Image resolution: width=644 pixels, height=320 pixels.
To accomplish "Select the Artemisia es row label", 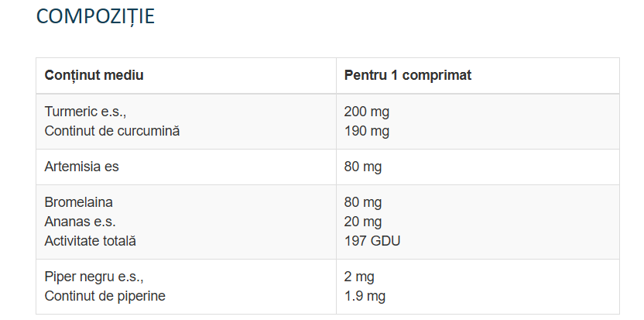I will [x=82, y=167].
